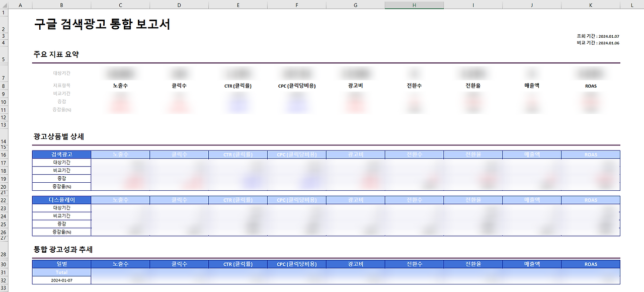Click '노출수' header in 검색광고 table
The image size is (644, 292).
pyautogui.click(x=120, y=155)
